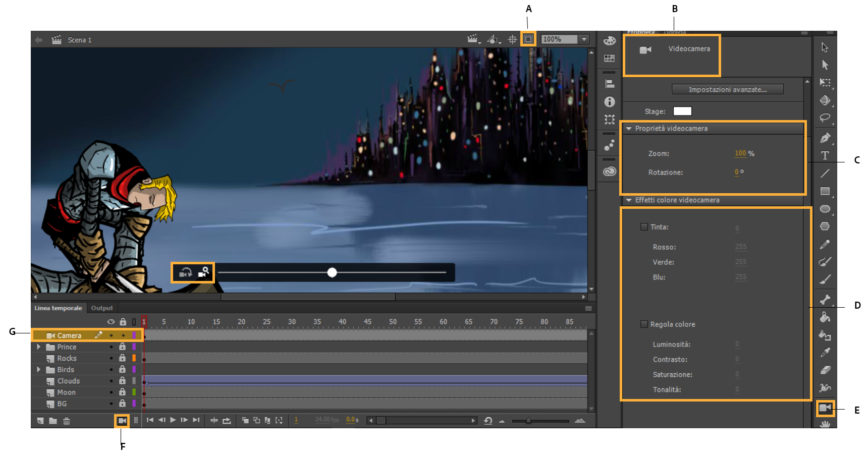868x459 pixels.
Task: Unlock the Rocks layer
Action: (x=122, y=358)
